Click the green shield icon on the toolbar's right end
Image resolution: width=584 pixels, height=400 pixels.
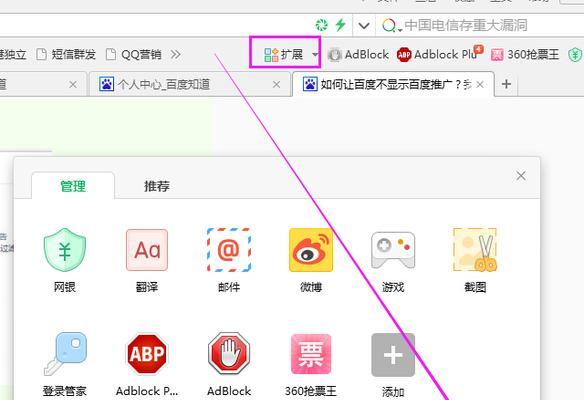point(575,55)
